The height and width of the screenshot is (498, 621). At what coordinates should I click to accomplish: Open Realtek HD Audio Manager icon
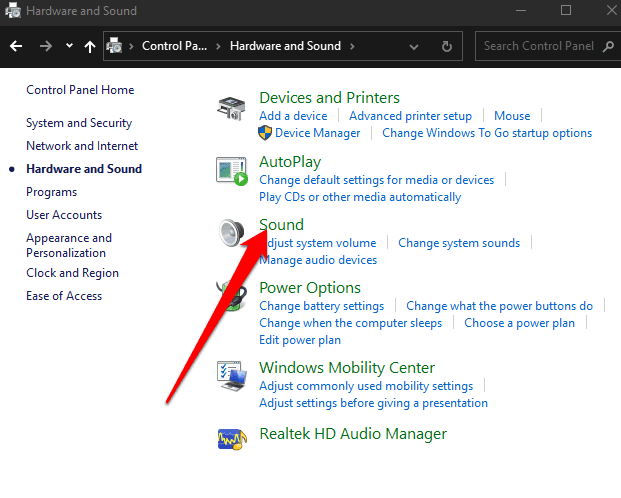[233, 435]
